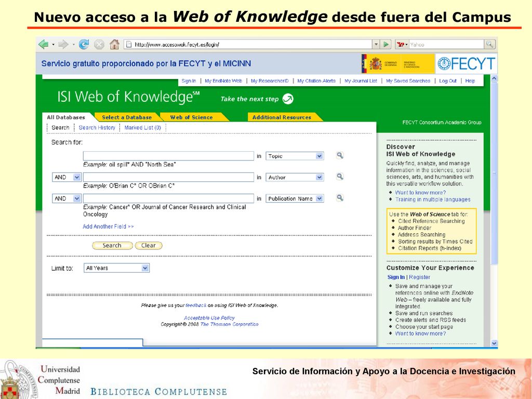Click the Gobierno de España emblem banner
Image resolution: width=532 pixels, height=399 pixels.
pyautogui.click(x=397, y=63)
